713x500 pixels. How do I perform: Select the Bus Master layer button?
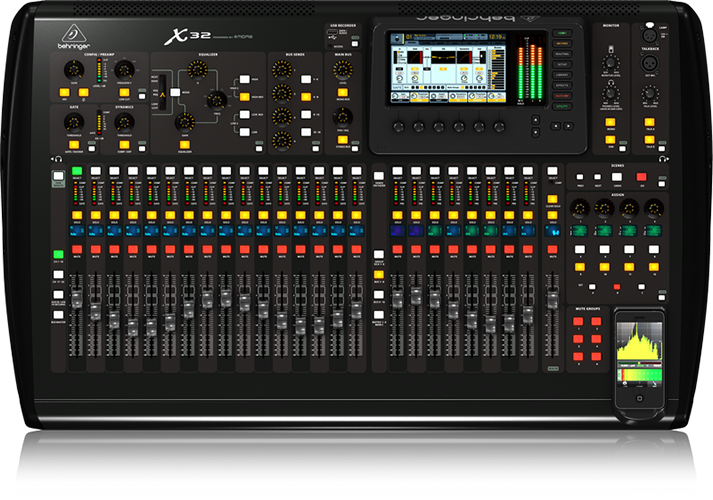coord(58,315)
